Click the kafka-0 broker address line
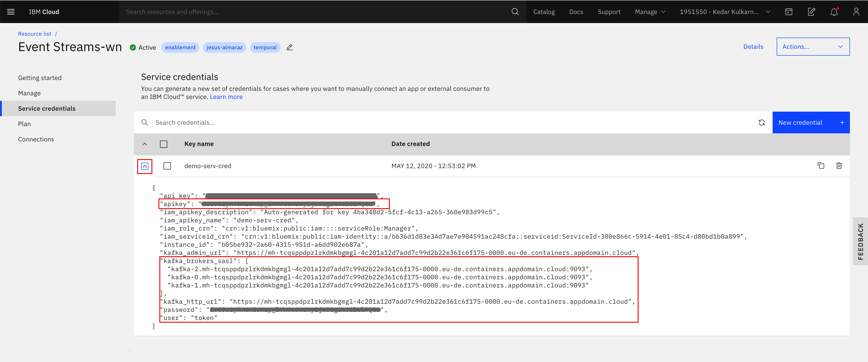 pos(380,277)
